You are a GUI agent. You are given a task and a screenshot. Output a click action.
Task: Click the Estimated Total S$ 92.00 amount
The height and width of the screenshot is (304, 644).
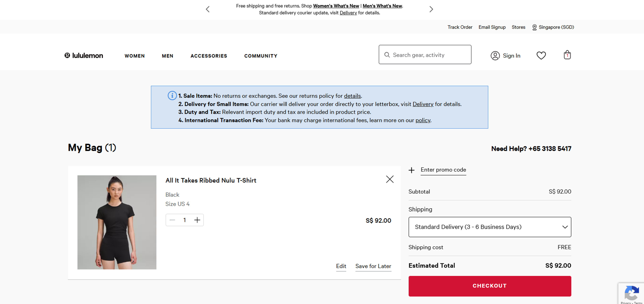point(558,265)
